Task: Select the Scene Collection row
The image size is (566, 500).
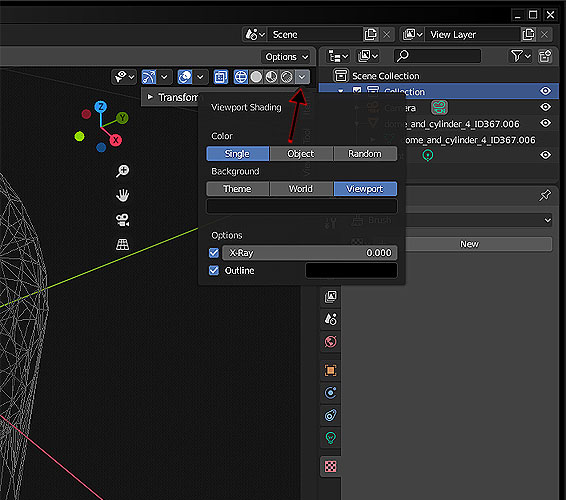Action: point(439,75)
